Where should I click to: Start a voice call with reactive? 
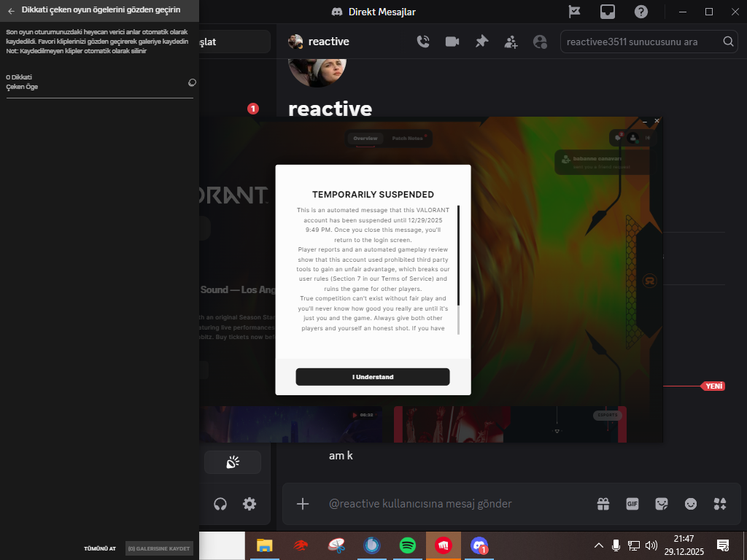click(423, 42)
